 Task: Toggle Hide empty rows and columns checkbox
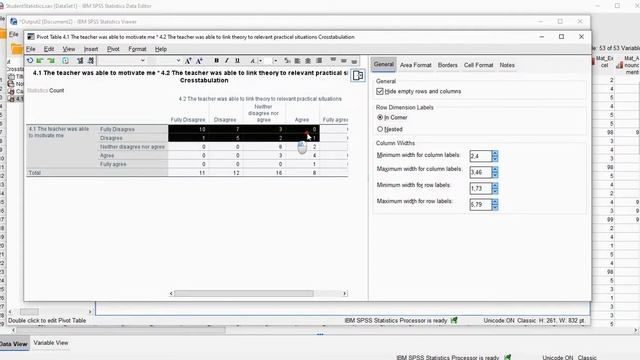380,91
